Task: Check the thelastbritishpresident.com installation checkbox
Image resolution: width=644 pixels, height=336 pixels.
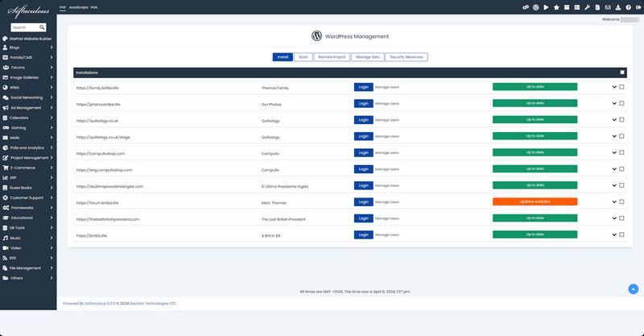Action: [621, 218]
